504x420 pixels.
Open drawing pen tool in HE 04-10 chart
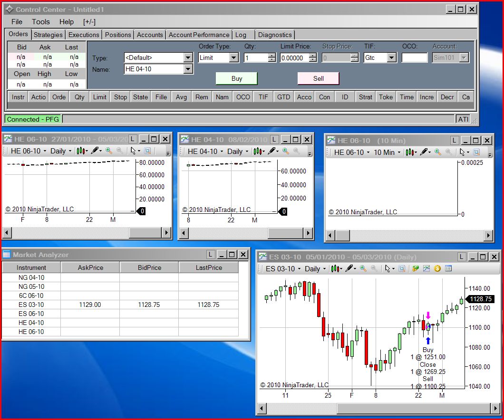click(272, 151)
